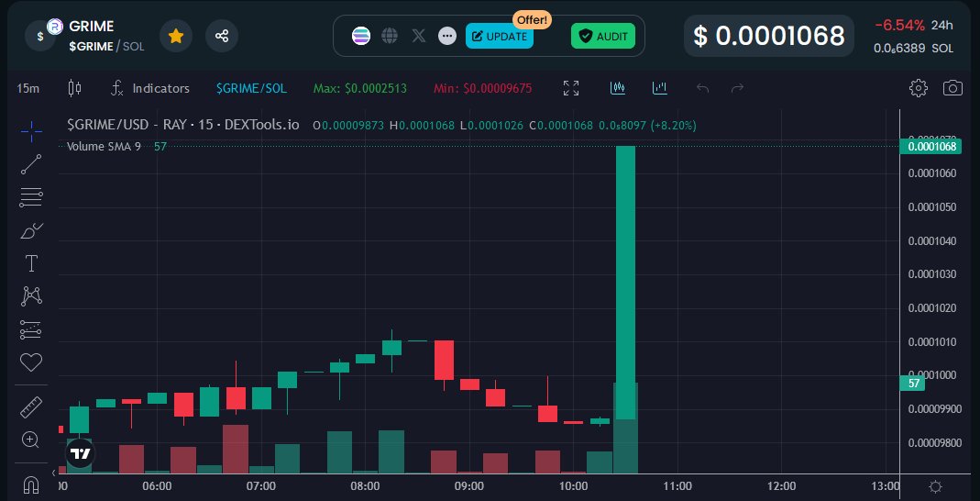
Task: Click the volume value 57 axis label
Action: pos(911,383)
